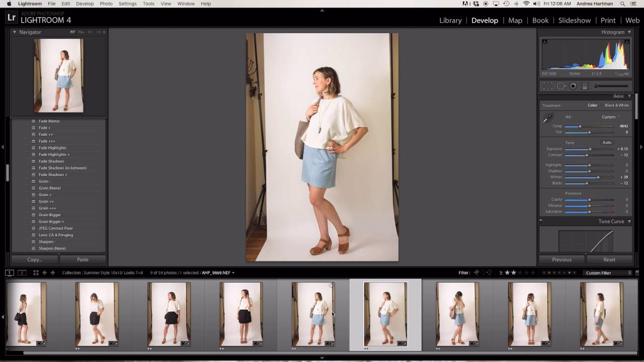Select the Crop Overlay tool
The height and width of the screenshot is (362, 644).
[x=548, y=86]
